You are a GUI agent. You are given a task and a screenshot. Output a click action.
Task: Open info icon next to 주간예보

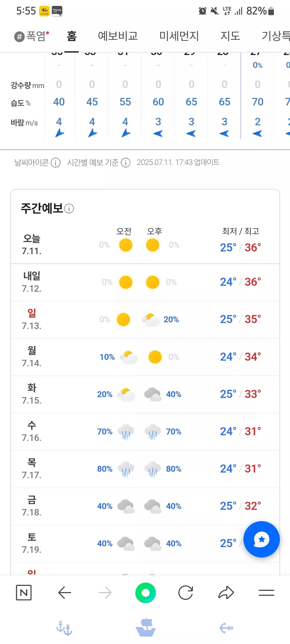pos(69,208)
